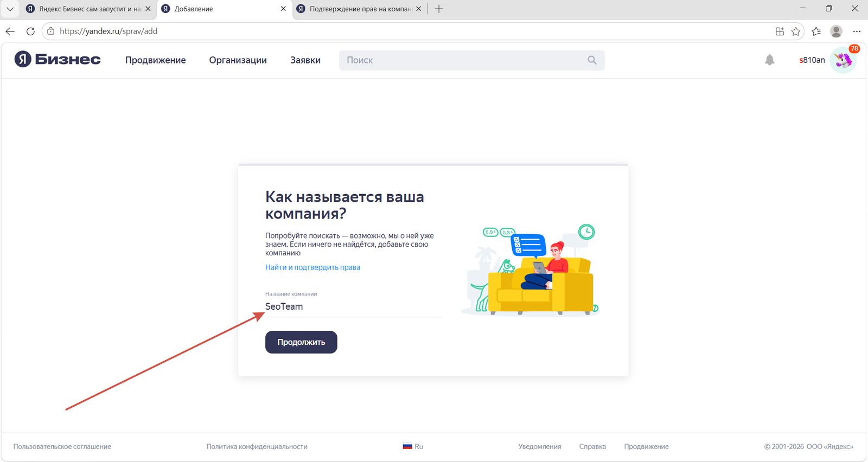Close the Добавление tab
This screenshot has height=462, width=868.
point(283,9)
